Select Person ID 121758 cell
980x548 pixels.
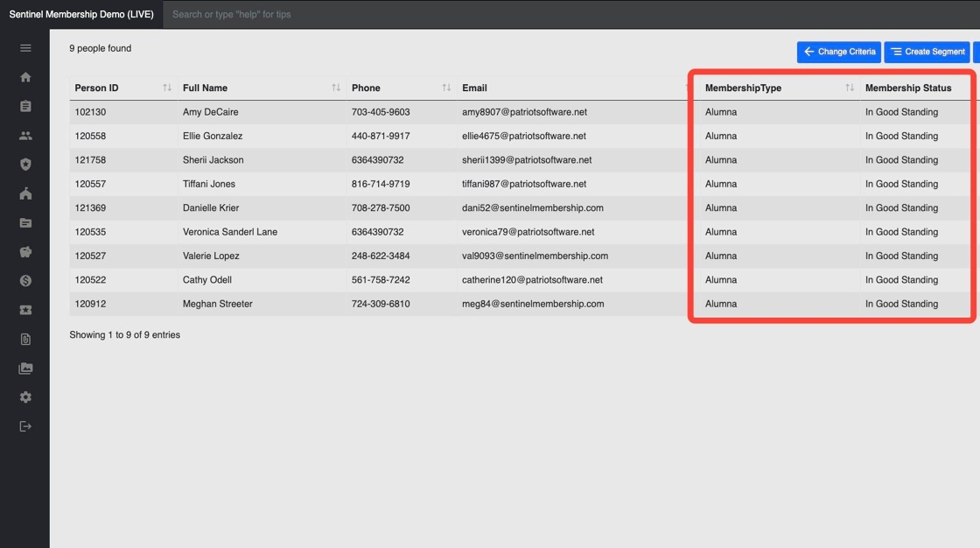[91, 159]
